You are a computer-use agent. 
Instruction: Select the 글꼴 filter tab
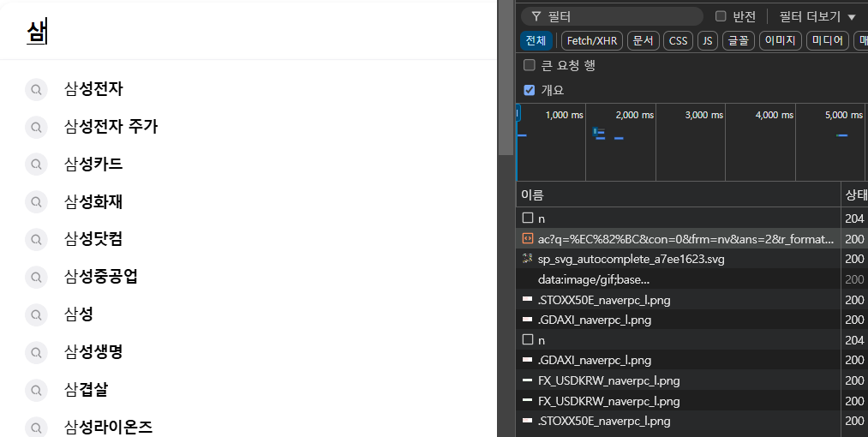coord(739,40)
